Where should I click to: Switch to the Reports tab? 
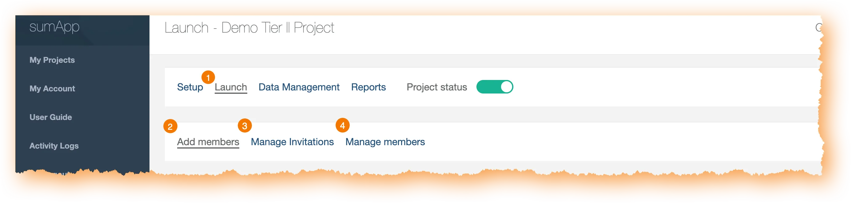pyautogui.click(x=368, y=87)
